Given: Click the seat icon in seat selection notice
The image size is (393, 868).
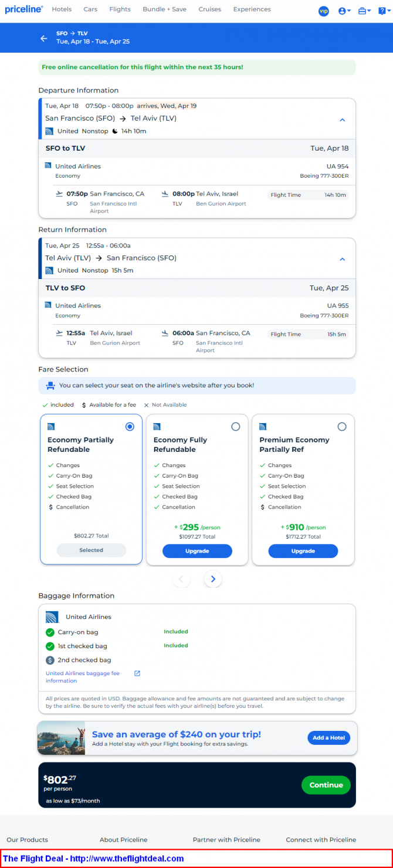Looking at the screenshot, I should click(50, 386).
